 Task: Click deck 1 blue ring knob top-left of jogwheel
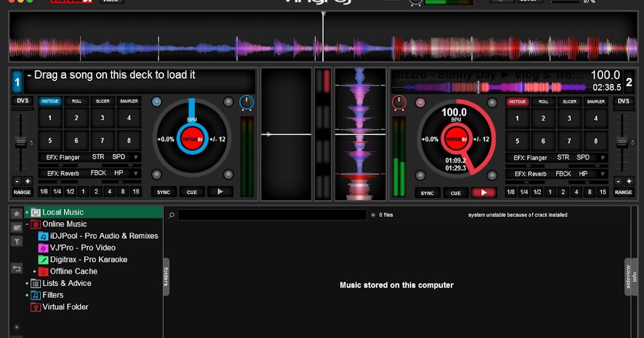click(156, 101)
